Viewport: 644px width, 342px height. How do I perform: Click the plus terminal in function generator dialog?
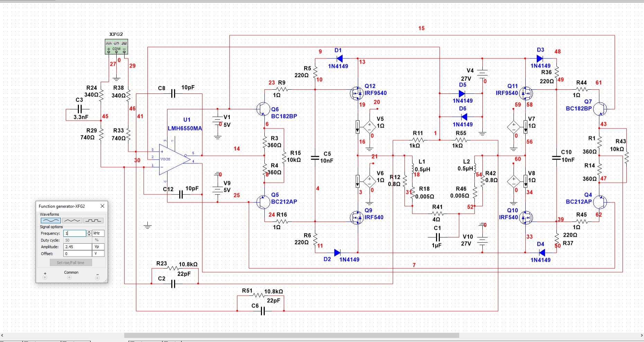(x=45, y=277)
